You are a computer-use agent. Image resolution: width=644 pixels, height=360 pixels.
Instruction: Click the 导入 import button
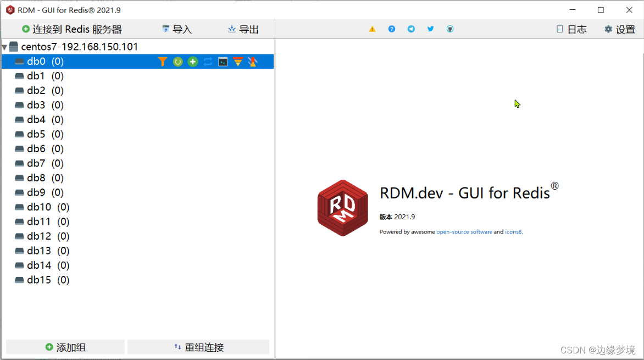176,29
